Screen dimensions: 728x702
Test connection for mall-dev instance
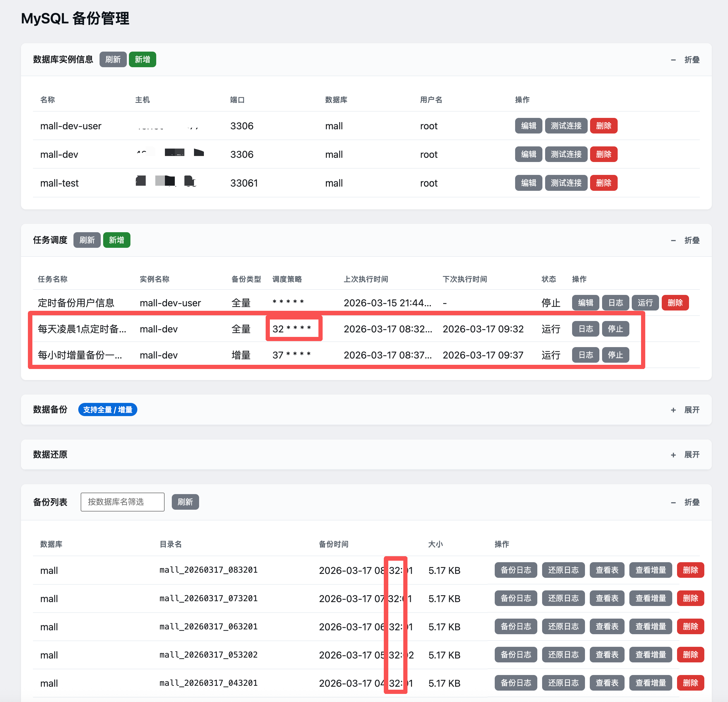pyautogui.click(x=566, y=154)
